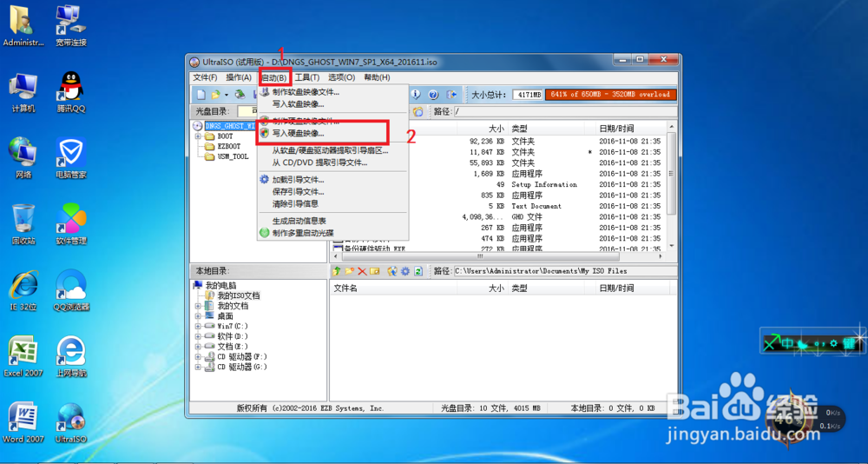The height and width of the screenshot is (464, 868).
Task: Click the lower-pane go up folder icon
Action: 337,271
